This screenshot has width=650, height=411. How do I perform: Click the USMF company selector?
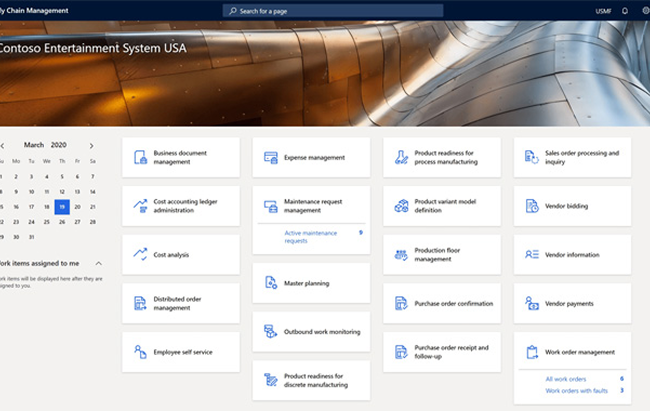click(603, 11)
